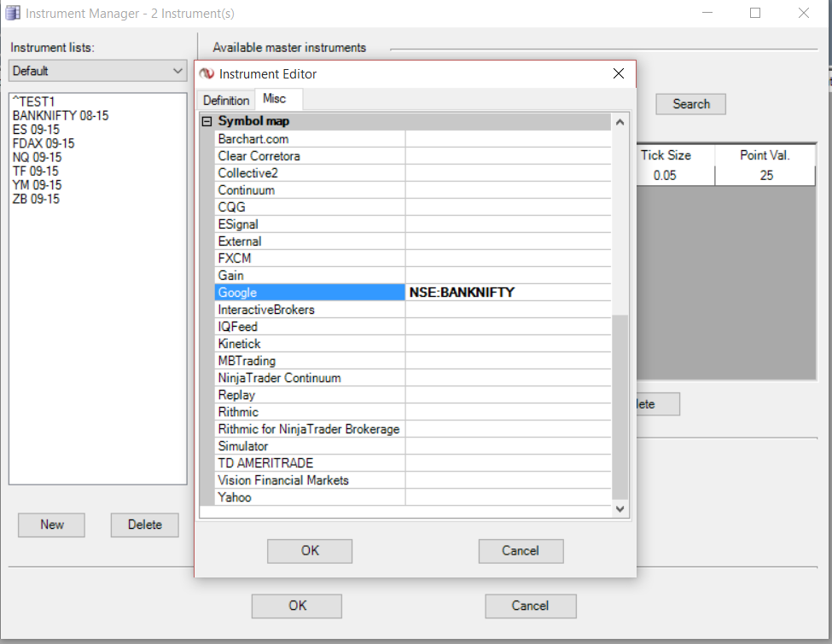832x644 pixels.
Task: Collapse the Symbol map section
Action: pyautogui.click(x=207, y=121)
